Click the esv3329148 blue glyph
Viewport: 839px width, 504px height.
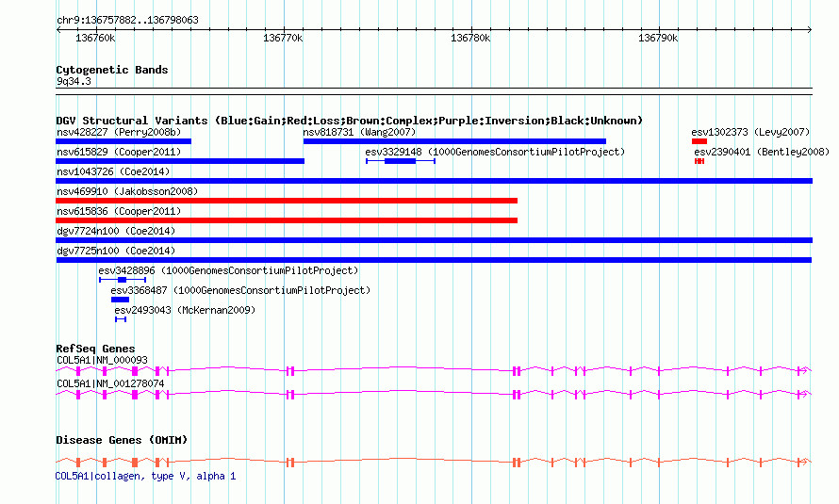pos(401,161)
